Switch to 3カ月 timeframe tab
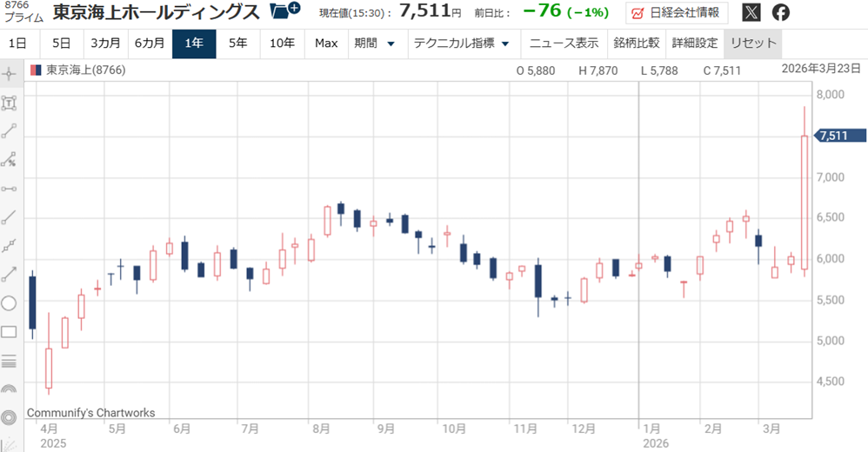The height and width of the screenshot is (452, 868). click(x=106, y=43)
